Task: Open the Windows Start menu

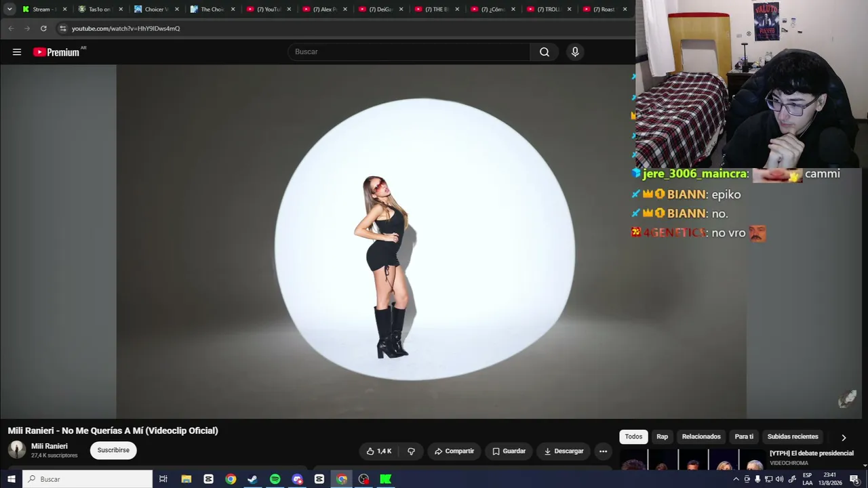Action: [x=11, y=479]
